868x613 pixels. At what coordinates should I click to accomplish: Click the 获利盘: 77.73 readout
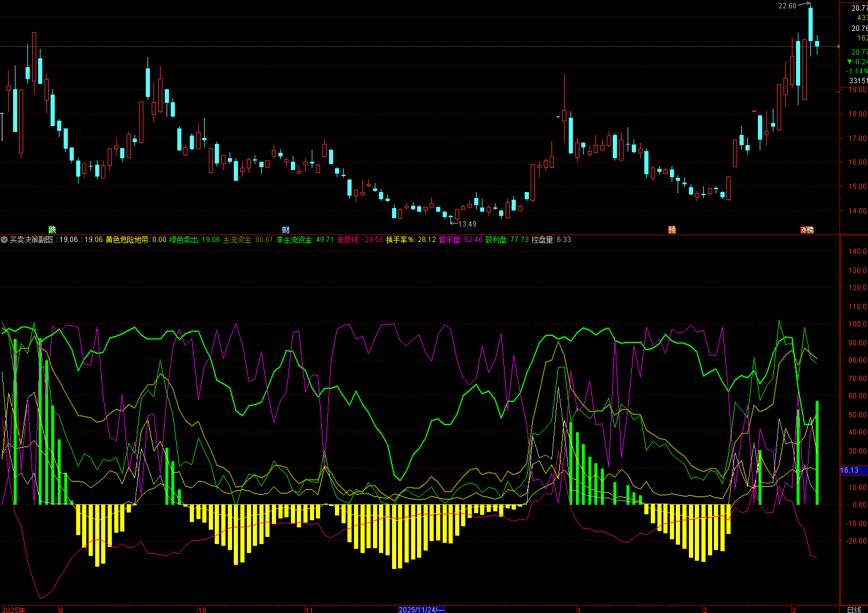(x=507, y=240)
